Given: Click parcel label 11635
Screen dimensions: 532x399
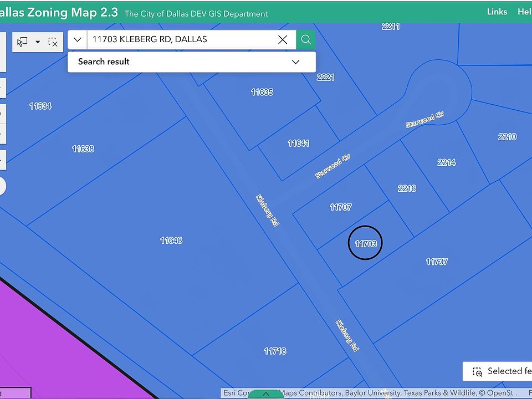Looking at the screenshot, I should pos(262,92).
